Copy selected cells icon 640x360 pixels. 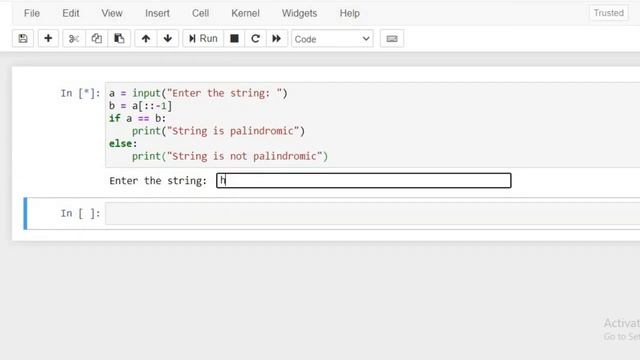(97, 38)
